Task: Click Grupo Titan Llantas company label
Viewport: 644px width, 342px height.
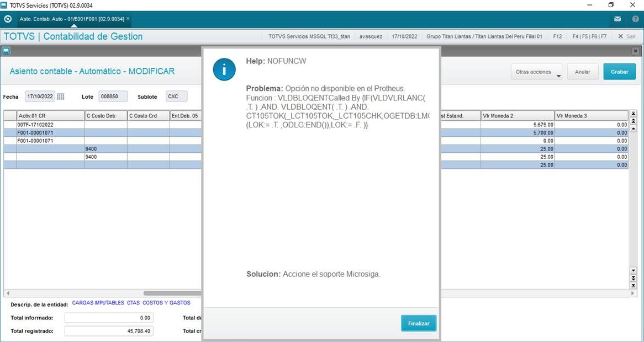Action: (484, 36)
